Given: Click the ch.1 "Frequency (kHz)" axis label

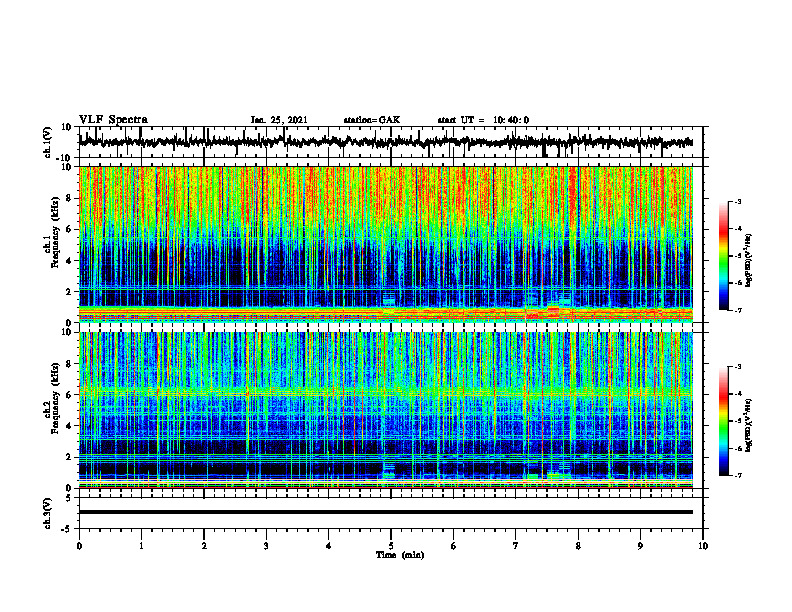Looking at the screenshot, I should (55, 233).
